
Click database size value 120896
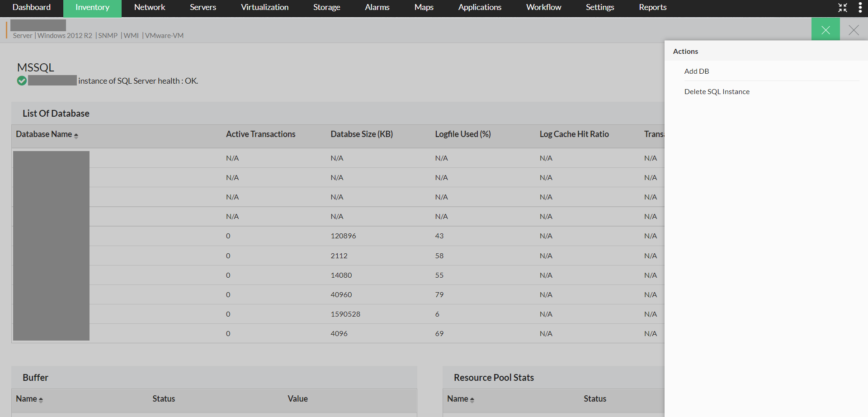(x=343, y=236)
